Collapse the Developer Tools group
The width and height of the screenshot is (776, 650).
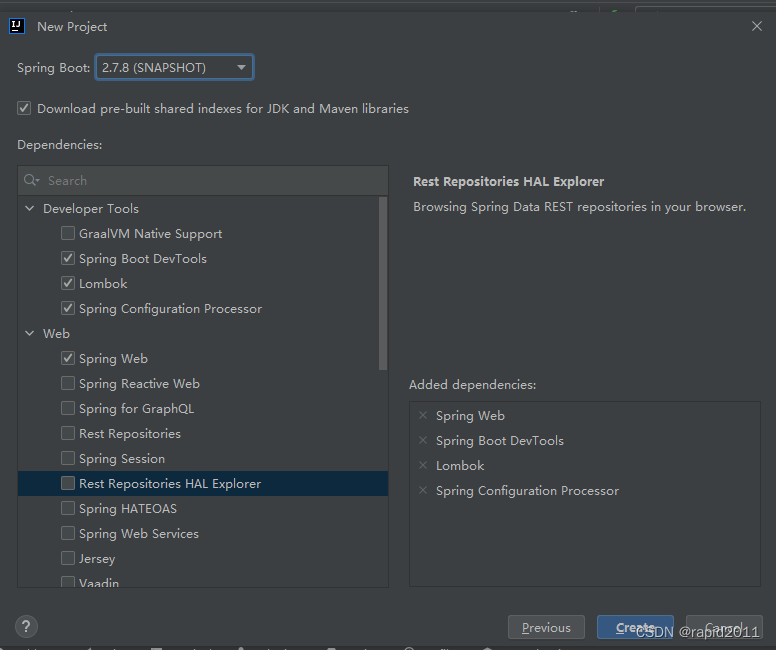30,208
